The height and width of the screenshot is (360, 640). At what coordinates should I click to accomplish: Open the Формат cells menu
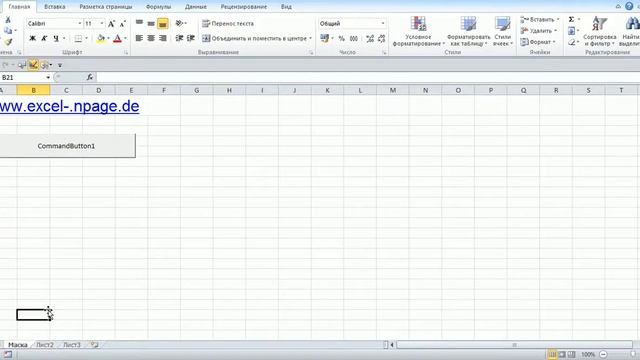click(x=538, y=42)
